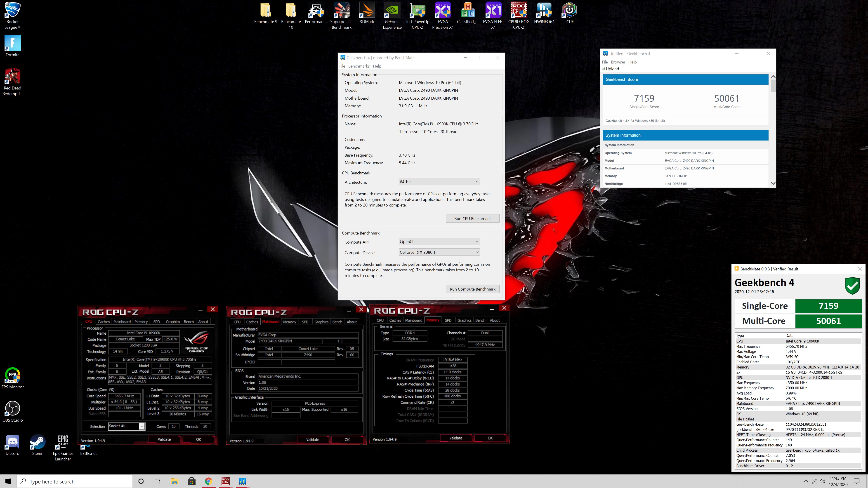The height and width of the screenshot is (488, 868).
Task: Open File menu in Geekbench guarded window
Action: click(x=342, y=66)
